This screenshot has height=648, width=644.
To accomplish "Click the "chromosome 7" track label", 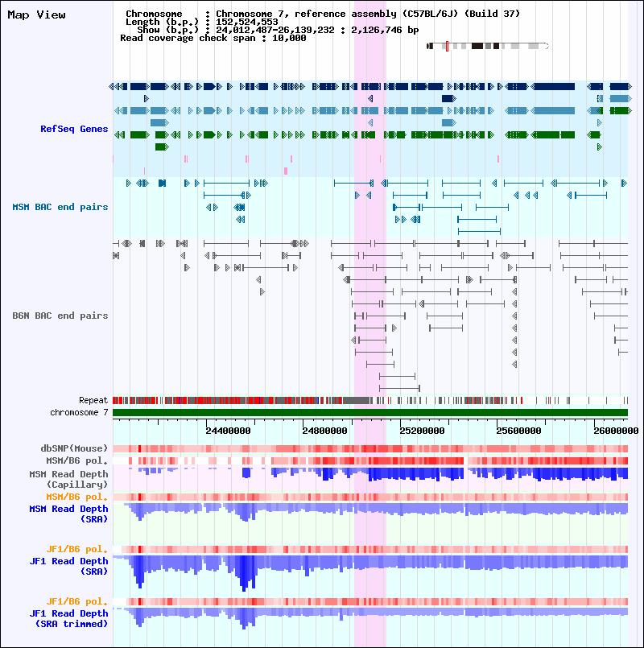I will [x=79, y=412].
